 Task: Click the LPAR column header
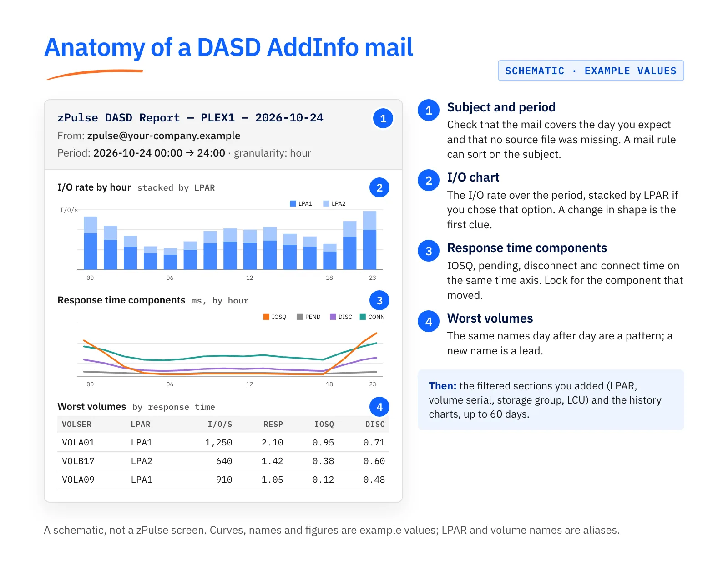tap(141, 424)
